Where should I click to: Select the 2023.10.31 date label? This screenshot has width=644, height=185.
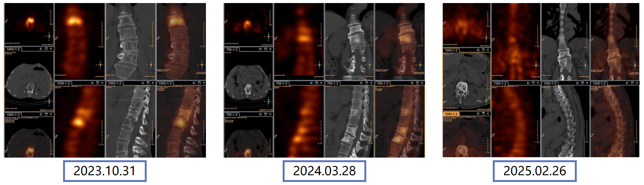(104, 171)
